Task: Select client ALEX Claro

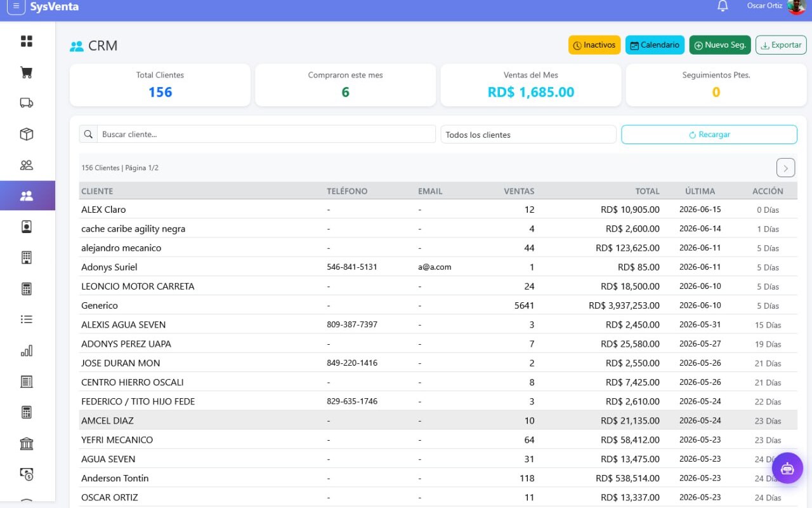Action: pyautogui.click(x=103, y=210)
